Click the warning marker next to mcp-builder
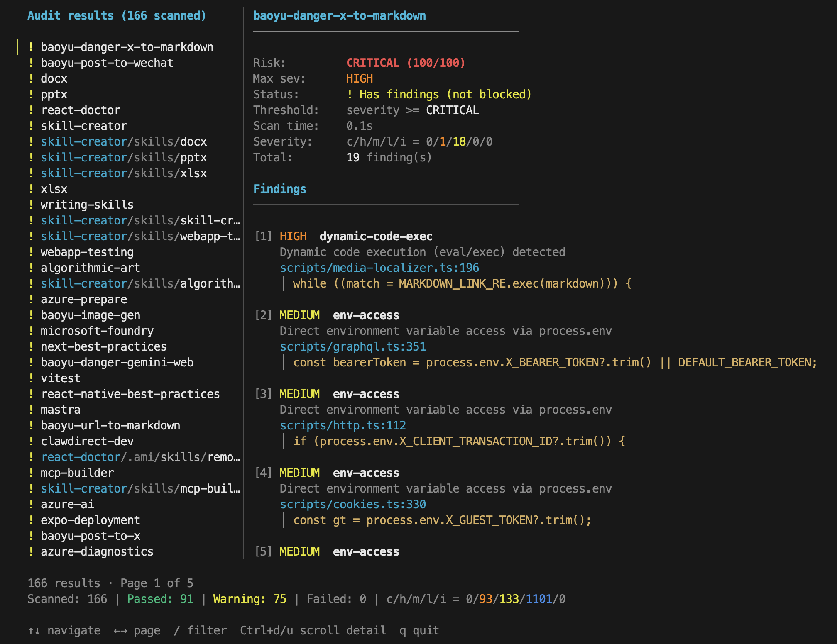 [31, 473]
